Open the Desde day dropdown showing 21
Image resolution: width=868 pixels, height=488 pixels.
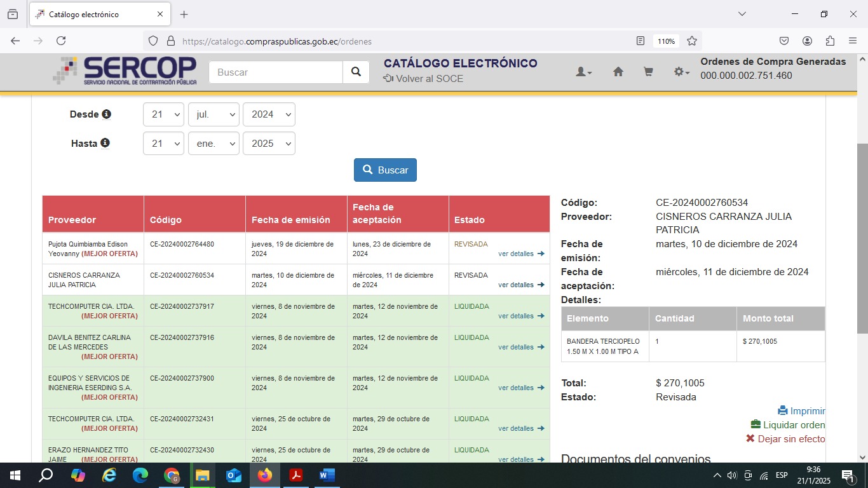click(163, 114)
